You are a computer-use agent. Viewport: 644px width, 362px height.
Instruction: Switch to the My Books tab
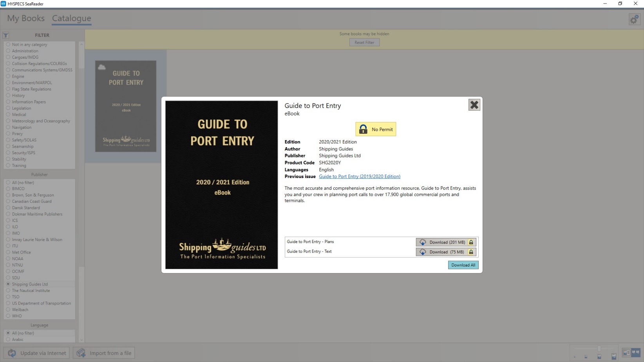26,18
